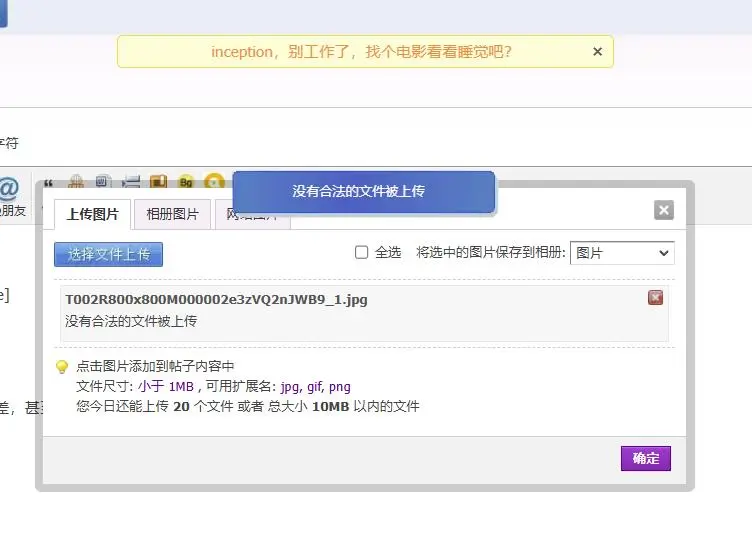Click the light bulb tip icon
Screen dimensions: 752x539
[x=62, y=367]
